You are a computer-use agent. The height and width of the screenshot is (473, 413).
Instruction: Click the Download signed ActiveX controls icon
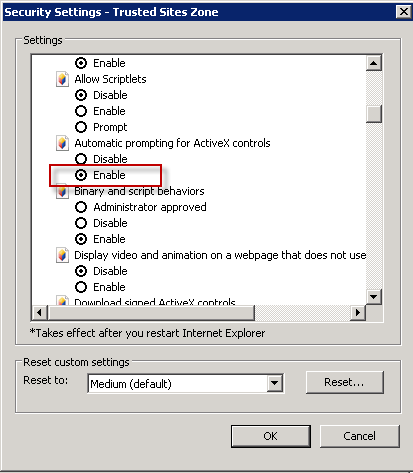click(62, 300)
